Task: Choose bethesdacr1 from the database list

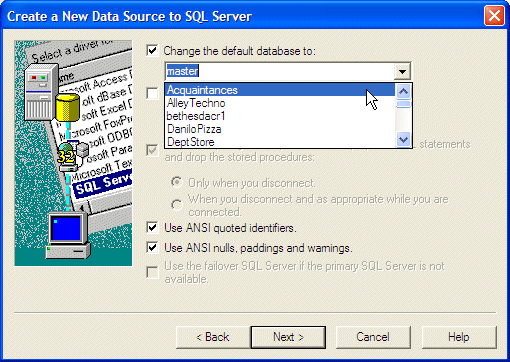Action: (280, 116)
